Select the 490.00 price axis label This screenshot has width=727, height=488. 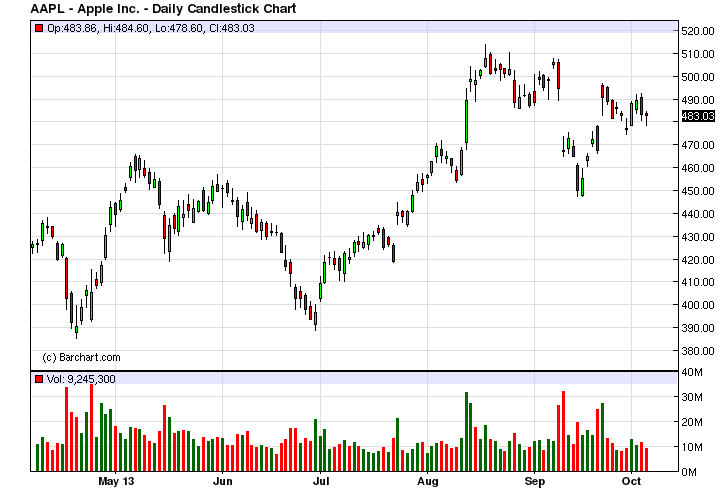click(698, 100)
